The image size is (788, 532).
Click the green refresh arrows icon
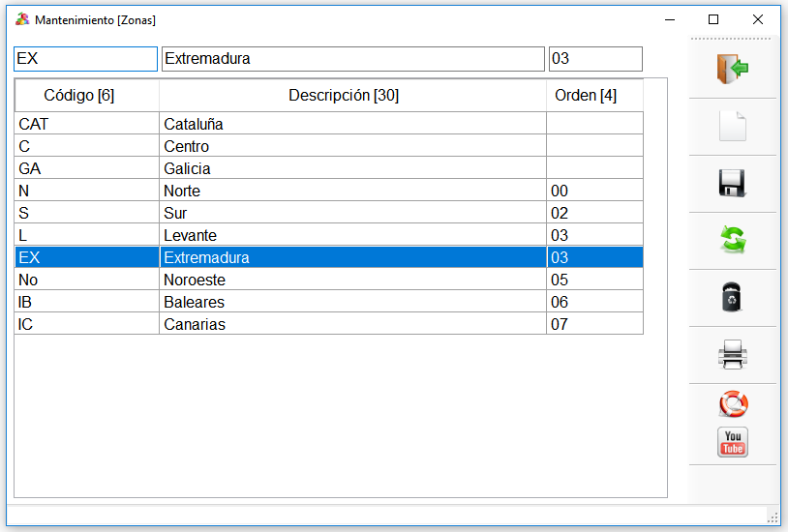pyautogui.click(x=733, y=240)
